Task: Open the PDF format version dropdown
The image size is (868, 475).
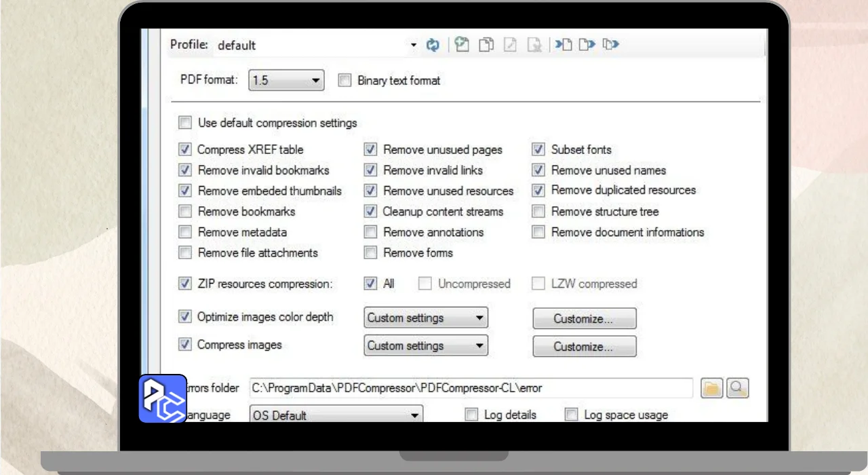Action: tap(286, 80)
